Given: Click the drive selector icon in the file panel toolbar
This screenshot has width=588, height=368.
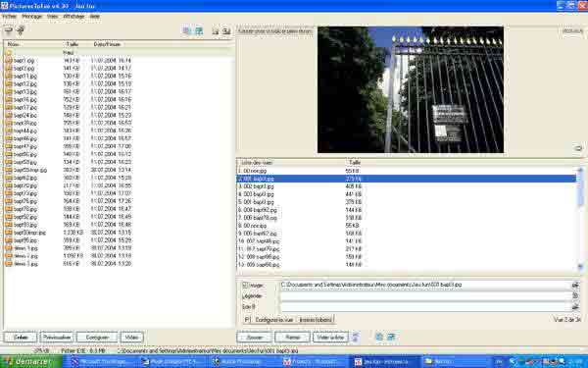Looking at the screenshot, I should [8, 30].
